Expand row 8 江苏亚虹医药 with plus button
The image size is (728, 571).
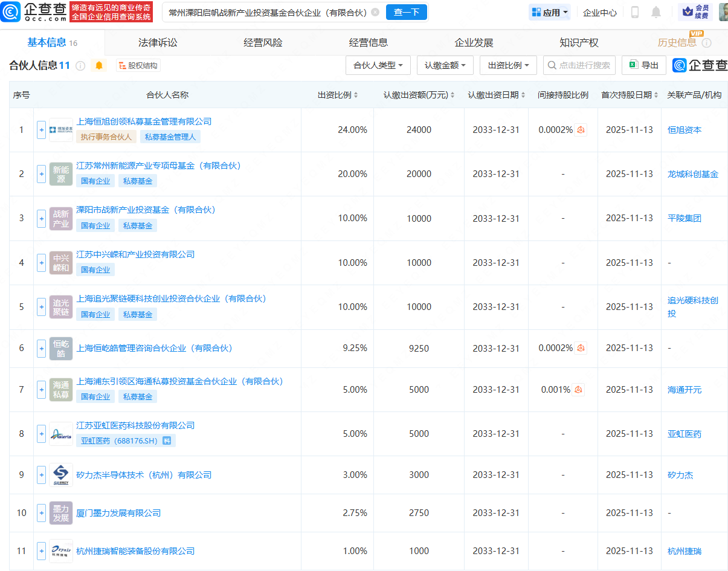point(41,433)
